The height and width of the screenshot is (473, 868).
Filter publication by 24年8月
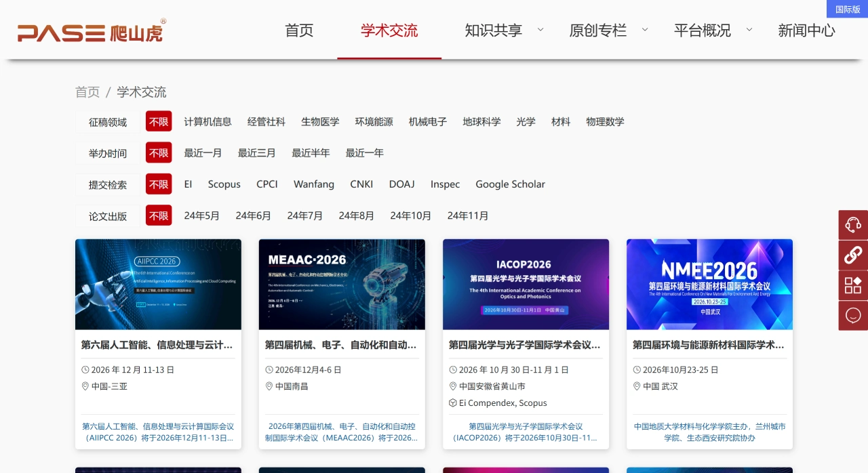(x=357, y=215)
